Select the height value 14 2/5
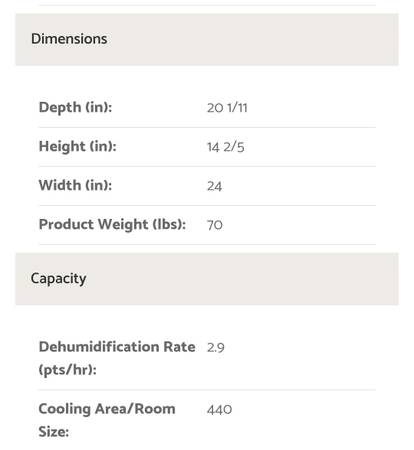This screenshot has width=414, height=450. 226,147
